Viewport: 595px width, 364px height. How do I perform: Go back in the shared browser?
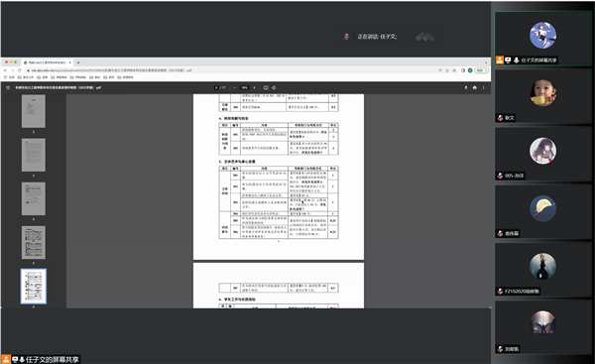pyautogui.click(x=5, y=70)
